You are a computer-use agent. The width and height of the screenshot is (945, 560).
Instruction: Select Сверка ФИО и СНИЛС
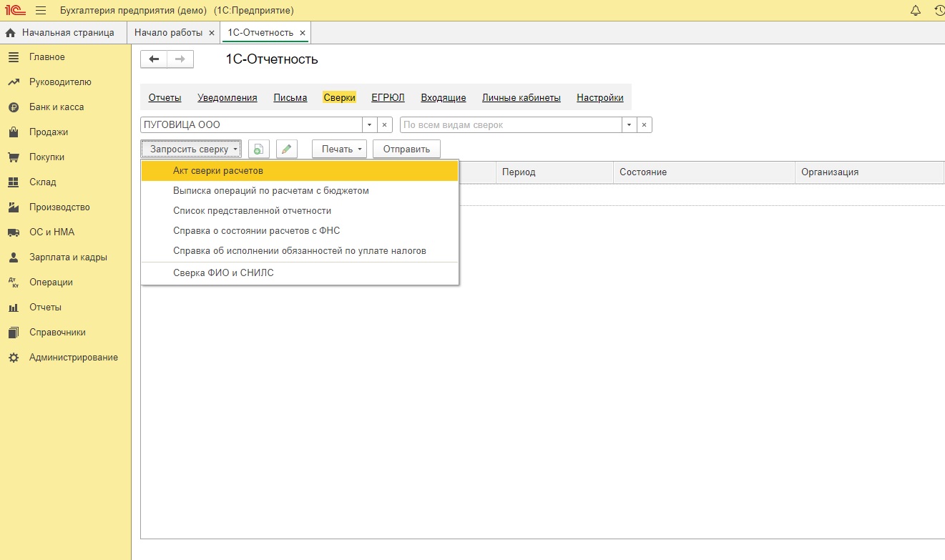[x=300, y=272]
